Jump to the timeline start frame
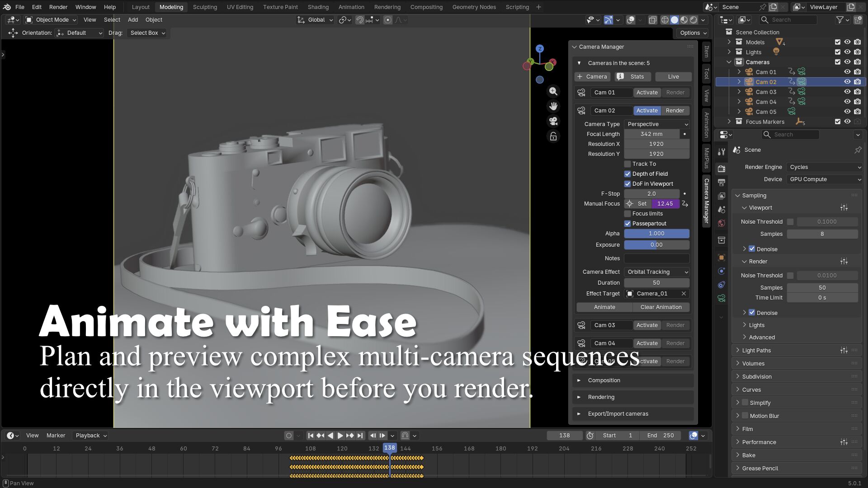868x488 pixels. pyautogui.click(x=311, y=436)
